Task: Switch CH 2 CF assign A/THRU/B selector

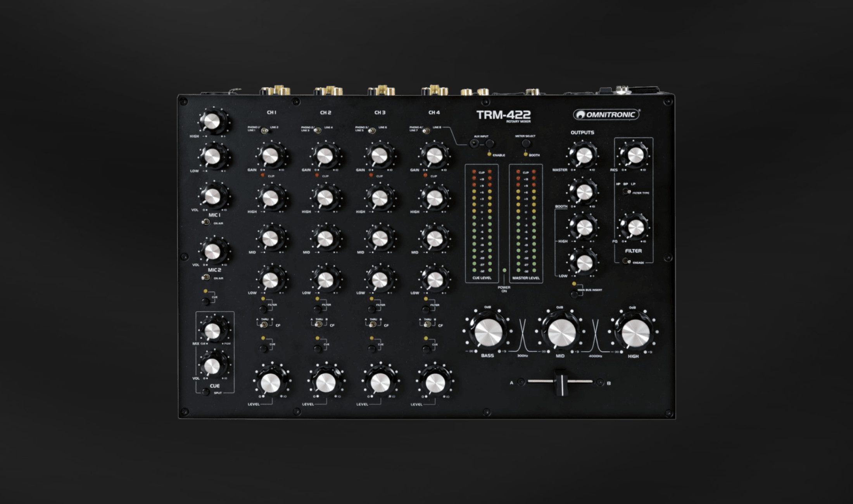Action: click(319, 324)
